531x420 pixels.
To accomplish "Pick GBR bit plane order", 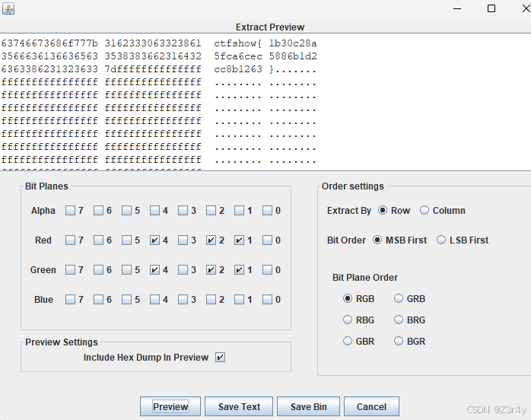I will pyautogui.click(x=348, y=341).
